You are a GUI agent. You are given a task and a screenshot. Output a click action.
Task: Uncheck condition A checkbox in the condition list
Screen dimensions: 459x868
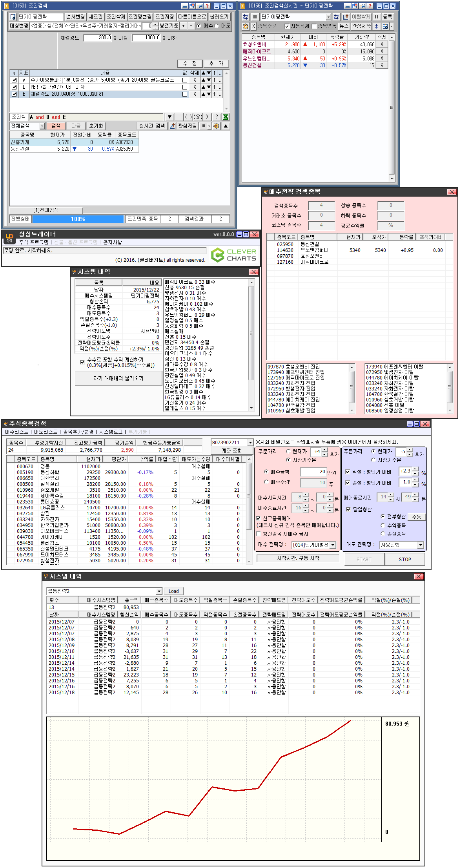click(x=14, y=80)
